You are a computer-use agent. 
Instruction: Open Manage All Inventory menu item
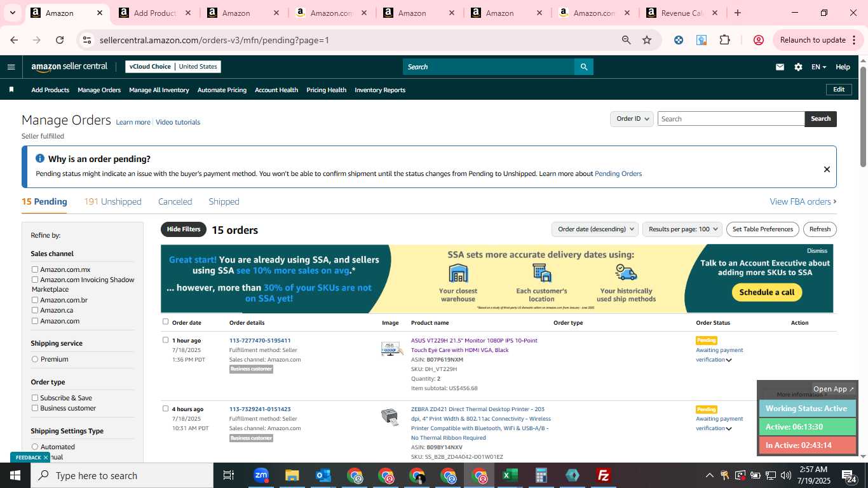[159, 90]
